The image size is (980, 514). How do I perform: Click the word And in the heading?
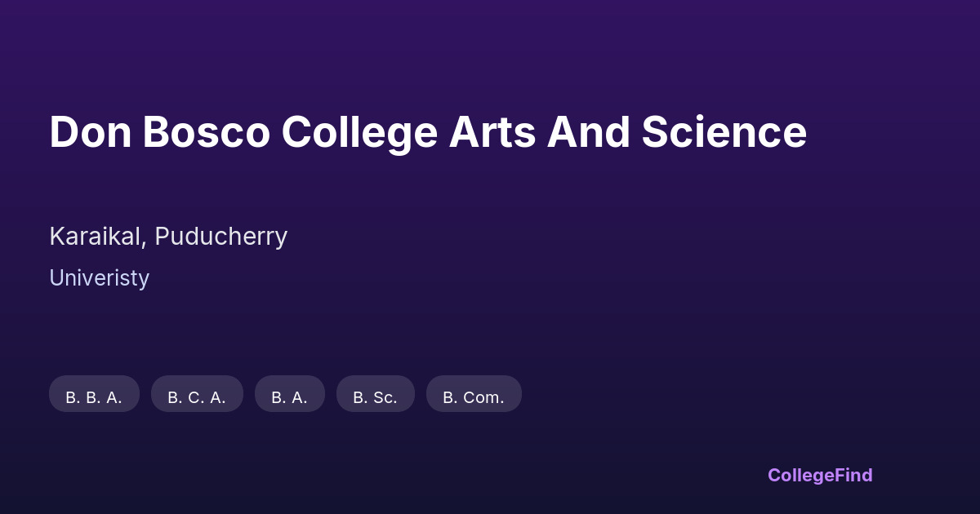point(588,132)
